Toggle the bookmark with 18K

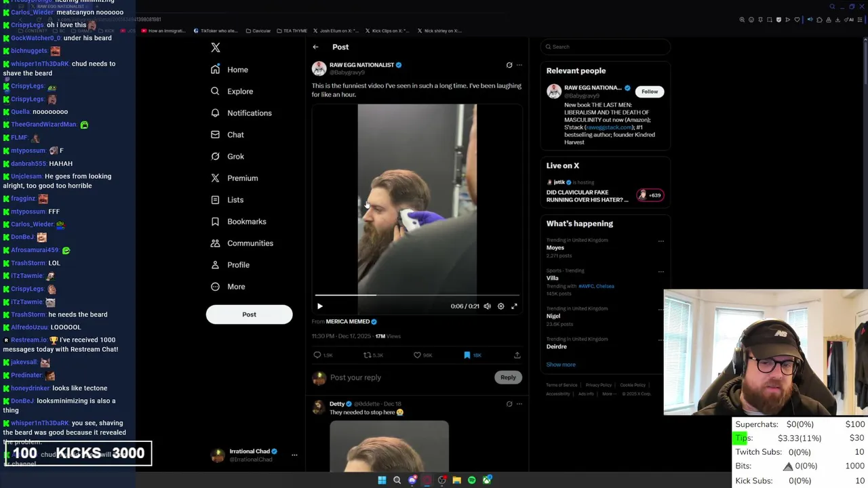pos(467,355)
